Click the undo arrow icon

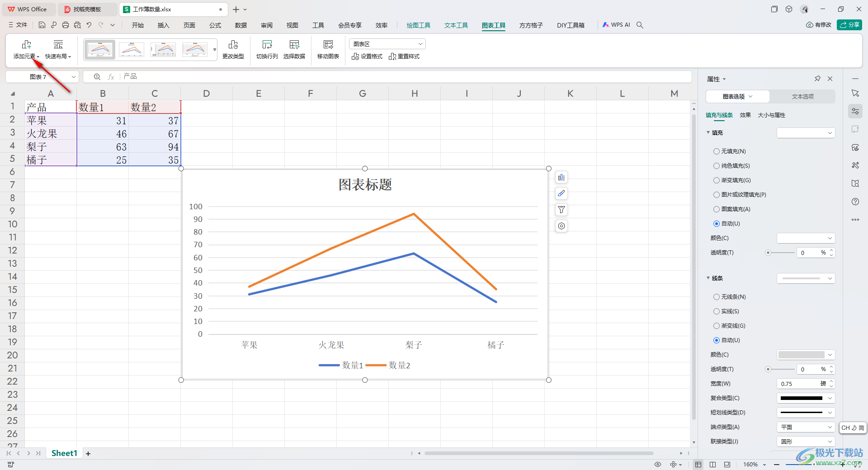tap(89, 25)
